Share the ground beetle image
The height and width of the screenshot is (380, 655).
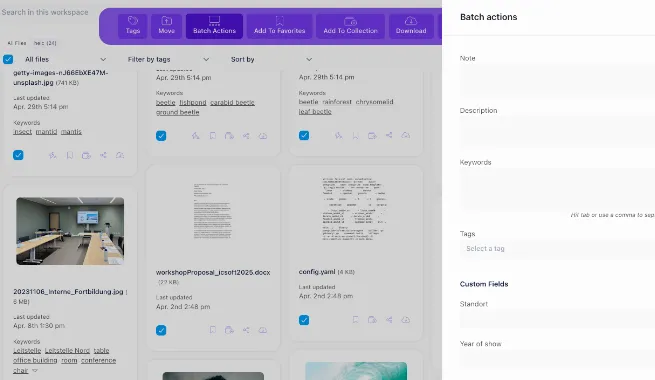pos(246,136)
